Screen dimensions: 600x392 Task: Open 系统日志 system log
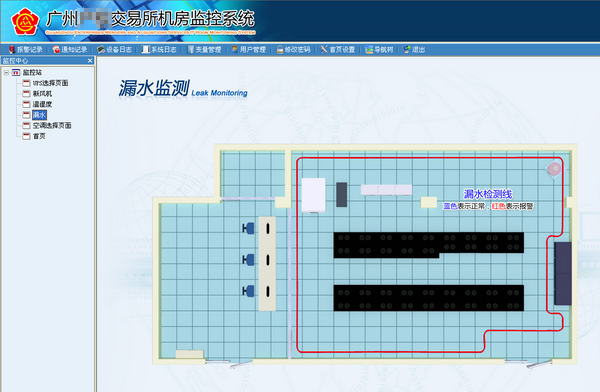[159, 49]
